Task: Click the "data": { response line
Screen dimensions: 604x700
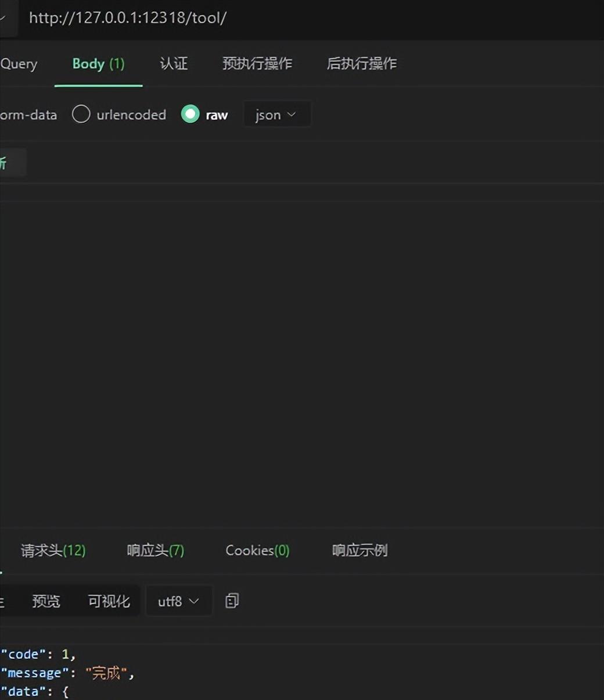Action: pyautogui.click(x=35, y=691)
